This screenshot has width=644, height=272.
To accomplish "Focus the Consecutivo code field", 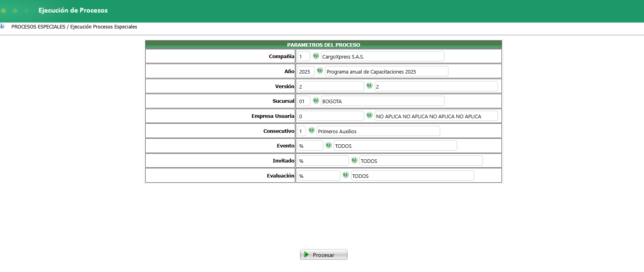I will [x=302, y=131].
